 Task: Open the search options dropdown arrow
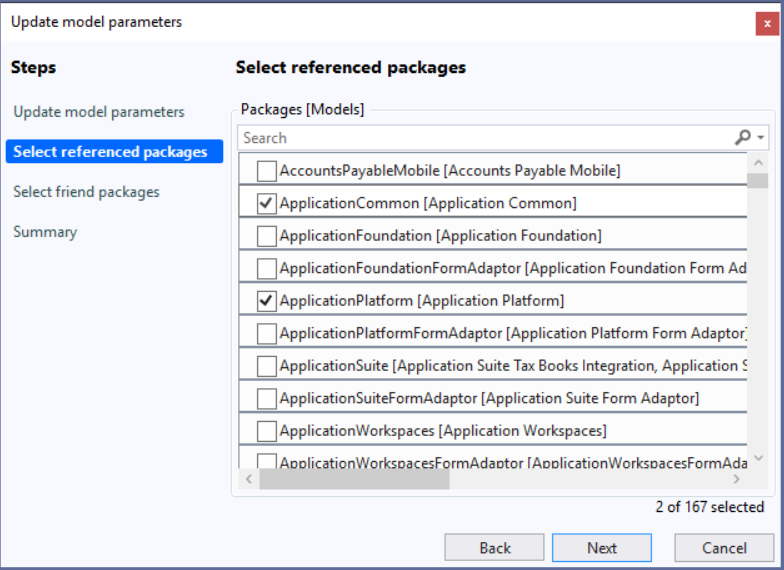[x=761, y=138]
